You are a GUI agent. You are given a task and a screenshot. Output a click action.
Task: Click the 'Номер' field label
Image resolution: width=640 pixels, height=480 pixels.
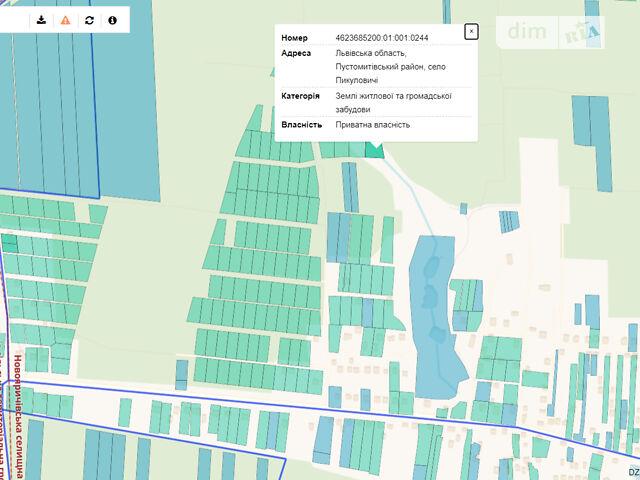[295, 37]
